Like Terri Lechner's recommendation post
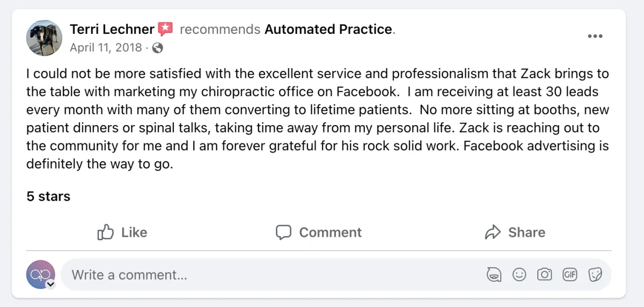Viewport: 644px width, 307px height. click(x=122, y=232)
